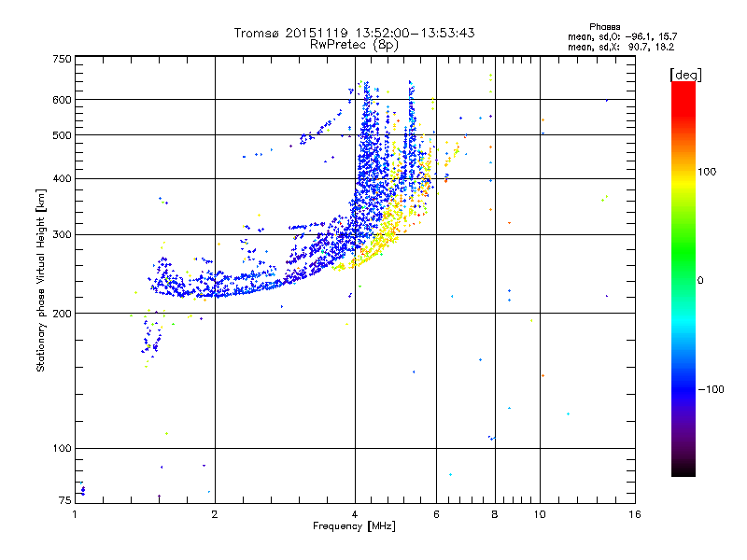Click the x-axis label '6'
This screenshot has height=560, width=747.
[436, 514]
